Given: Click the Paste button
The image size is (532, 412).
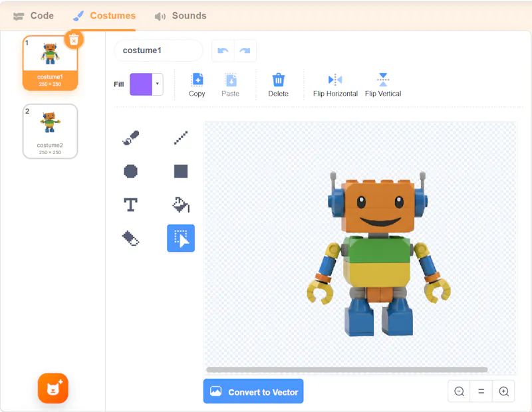Looking at the screenshot, I should [230, 85].
